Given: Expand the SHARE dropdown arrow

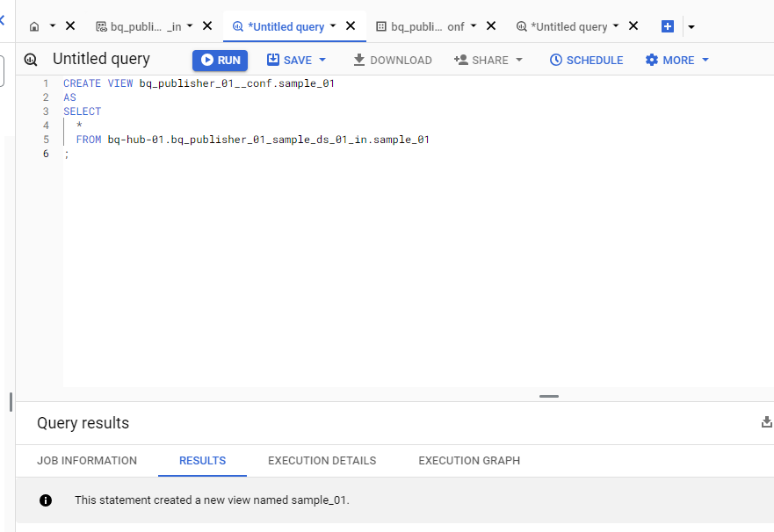Looking at the screenshot, I should point(519,61).
